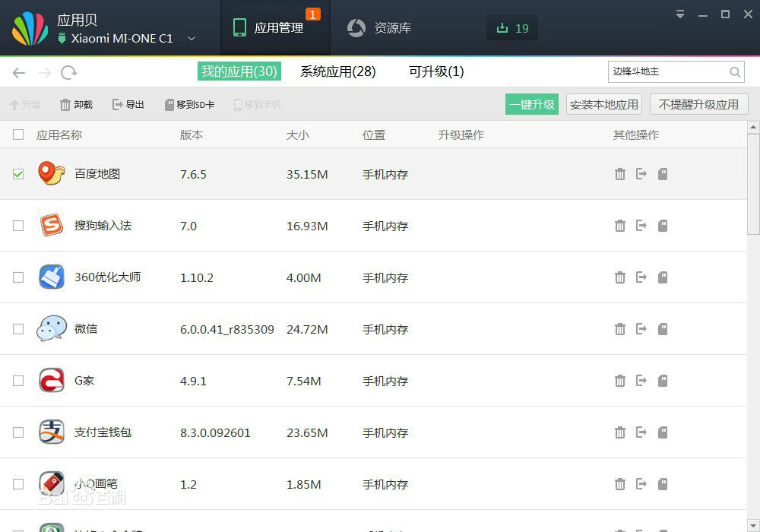This screenshot has height=532, width=760.
Task: Uncheck the 百度地图 checkbox
Action: coord(18,174)
